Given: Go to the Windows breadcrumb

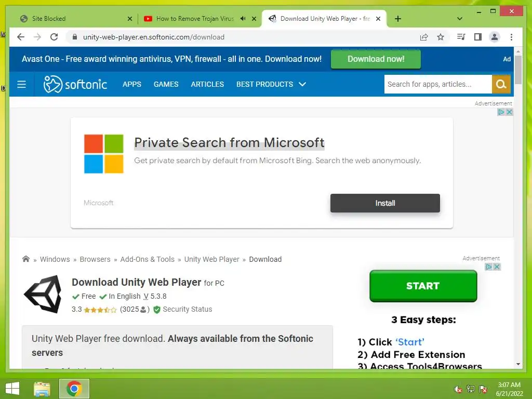Looking at the screenshot, I should [55, 259].
